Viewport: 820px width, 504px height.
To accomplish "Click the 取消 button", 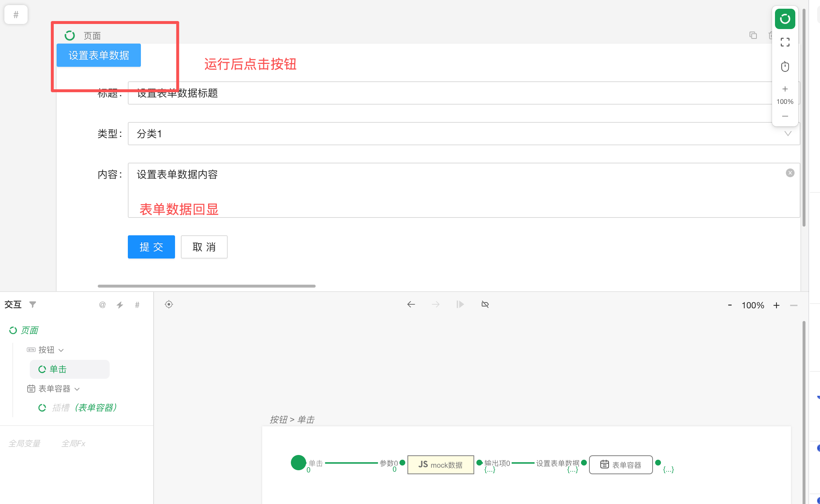I will point(204,247).
